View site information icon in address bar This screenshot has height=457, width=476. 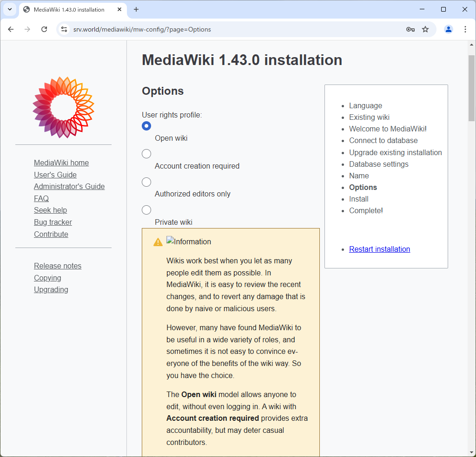(x=64, y=29)
